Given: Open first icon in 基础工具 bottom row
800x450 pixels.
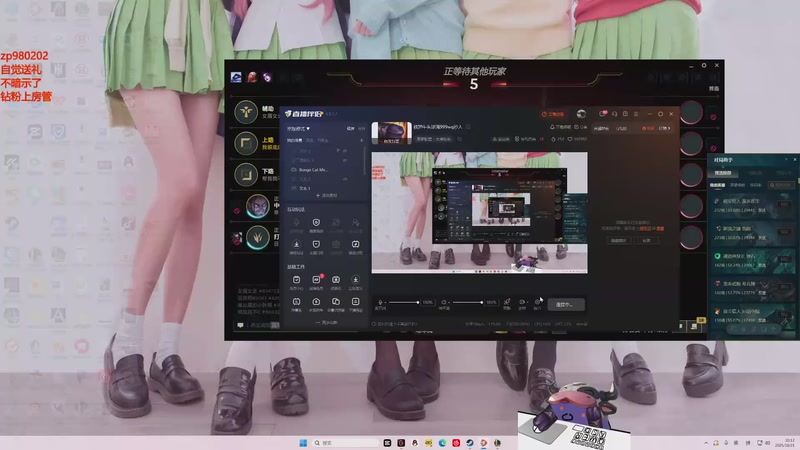Looking at the screenshot, I should pyautogui.click(x=296, y=304).
